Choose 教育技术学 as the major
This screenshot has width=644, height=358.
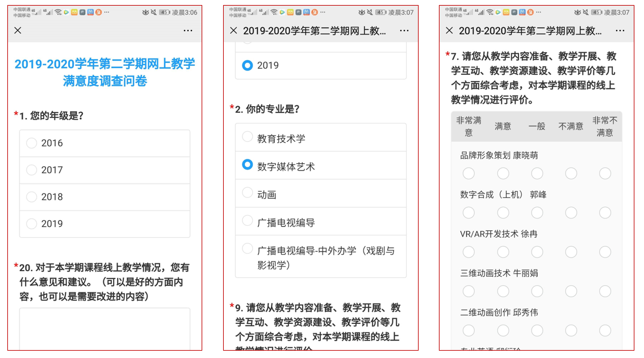tap(248, 137)
